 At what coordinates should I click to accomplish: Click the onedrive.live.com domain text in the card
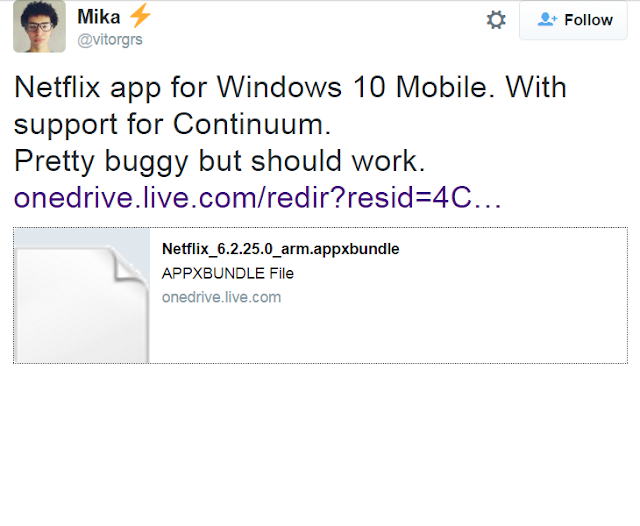[222, 297]
